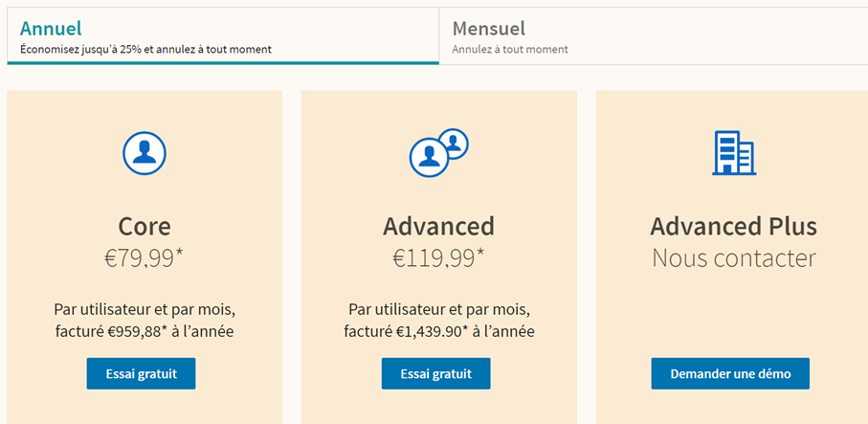Click the Core plan title

(145, 227)
